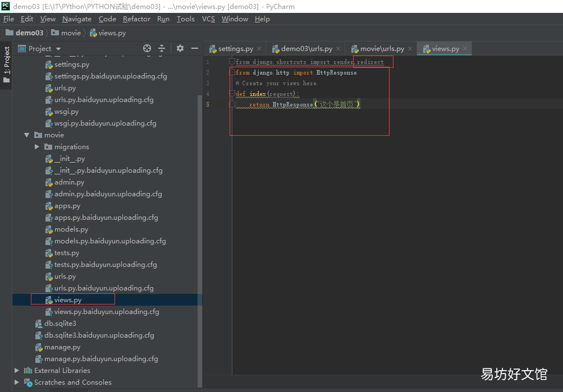Select db.sqlite3 in the project tree
The image size is (563, 392).
tap(56, 324)
